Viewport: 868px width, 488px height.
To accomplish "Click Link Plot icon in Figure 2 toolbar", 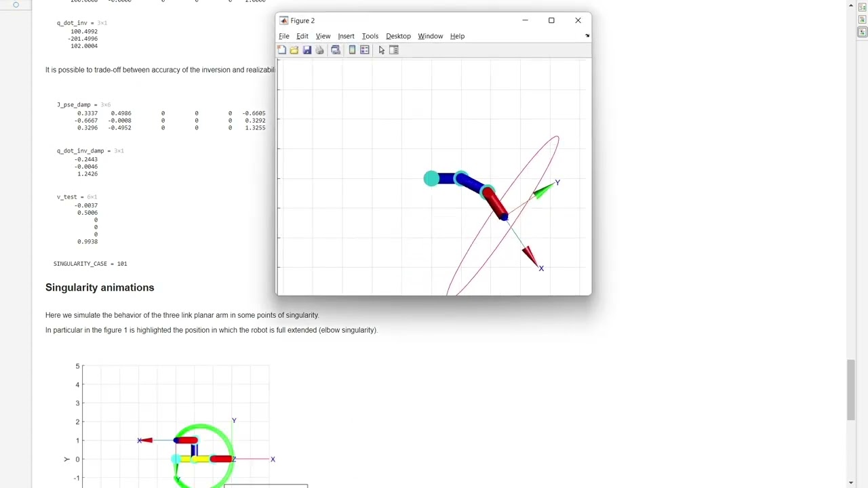I will pos(336,50).
